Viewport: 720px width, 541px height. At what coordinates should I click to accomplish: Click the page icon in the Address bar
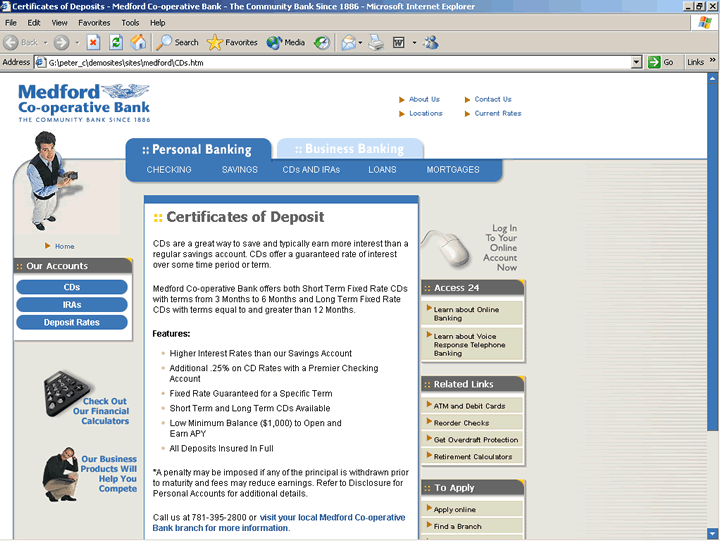[41, 62]
